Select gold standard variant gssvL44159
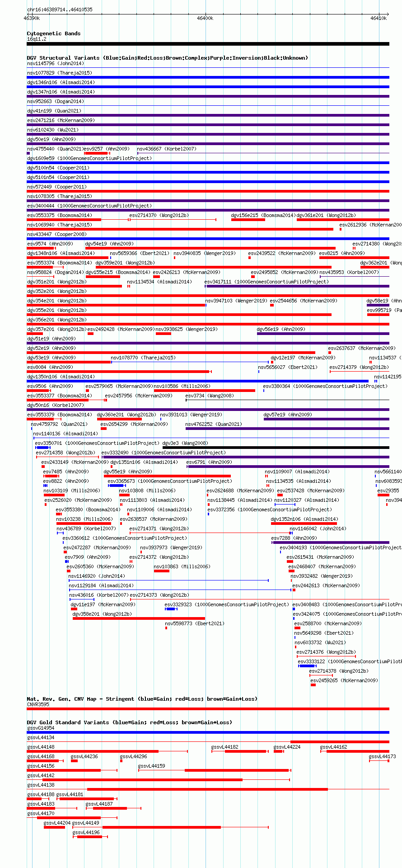402x868 pixels. point(152,766)
